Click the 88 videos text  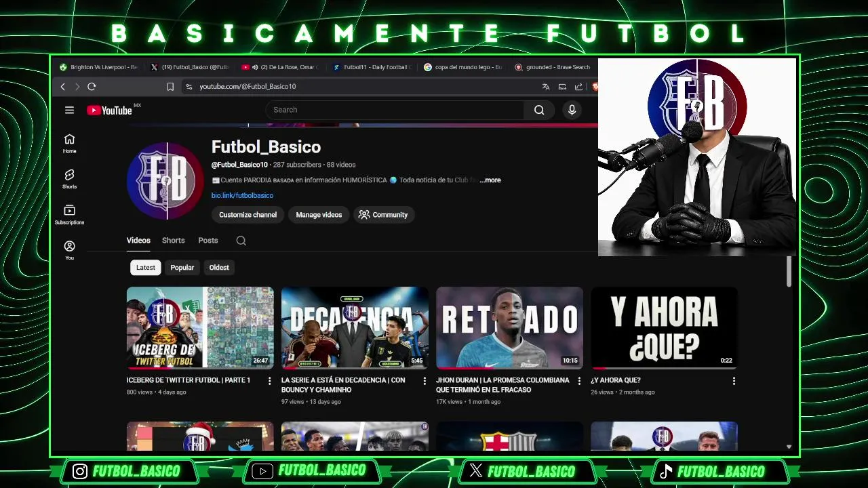tap(341, 165)
